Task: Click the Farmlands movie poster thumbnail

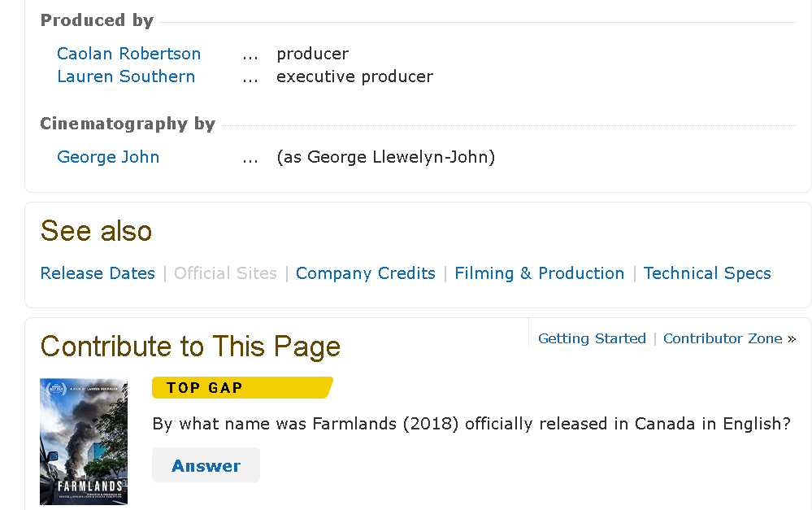Action: (84, 442)
